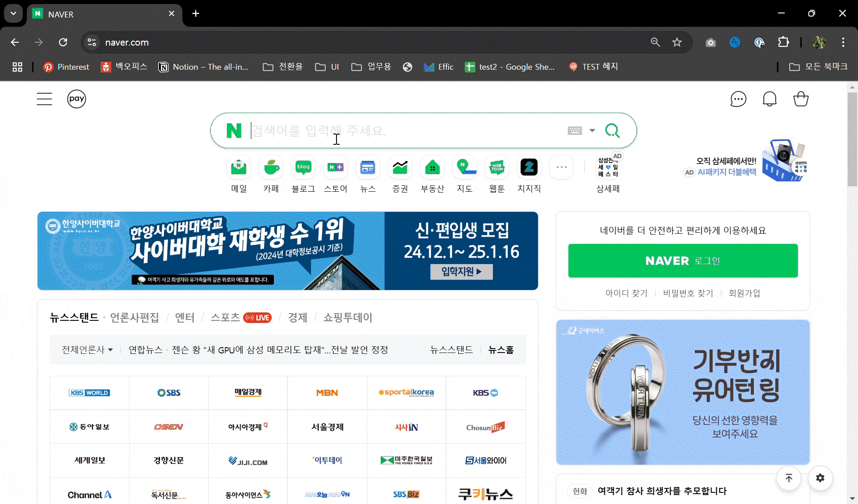
Task: Select the 경제 tab
Action: pos(298,317)
